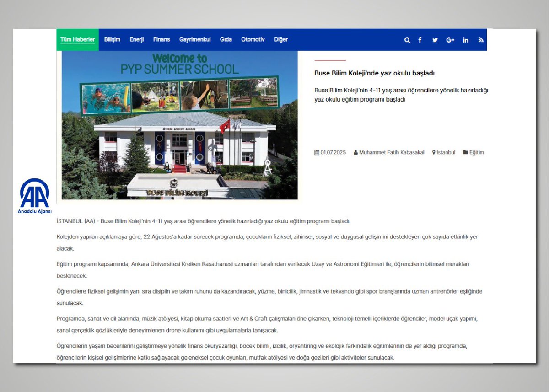Open the PYP Summer School article image
Viewport: 549px width, 392px height.
tap(179, 125)
